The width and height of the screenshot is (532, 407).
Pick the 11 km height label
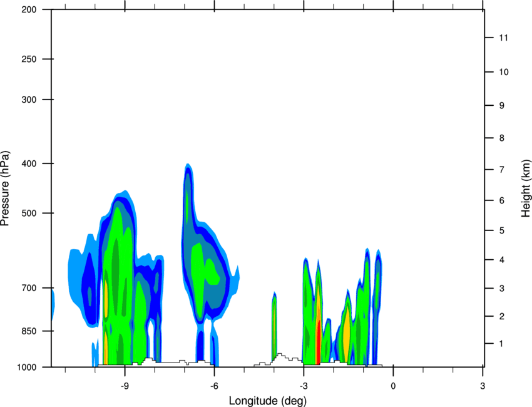pyautogui.click(x=504, y=38)
